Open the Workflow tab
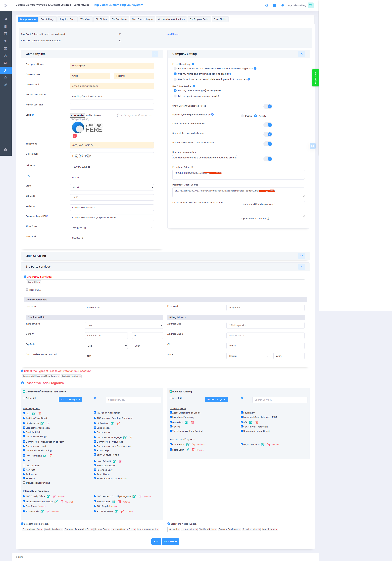This screenshot has width=392, height=561. tap(85, 19)
